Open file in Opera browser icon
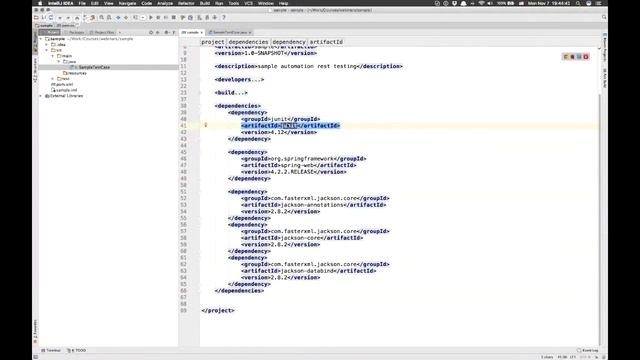The width and height of the screenshot is (640, 360). tap(586, 57)
